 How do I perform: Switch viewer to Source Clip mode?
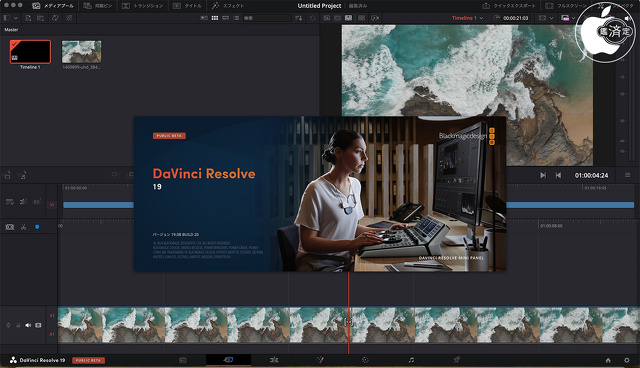click(x=327, y=18)
